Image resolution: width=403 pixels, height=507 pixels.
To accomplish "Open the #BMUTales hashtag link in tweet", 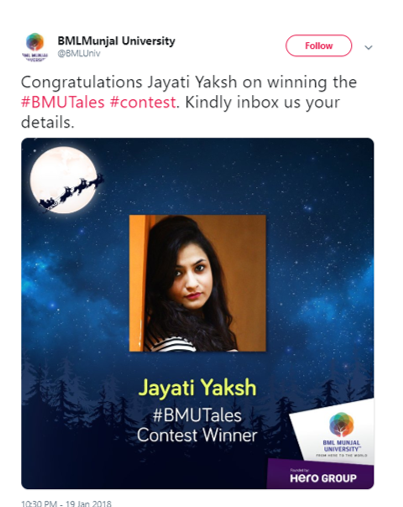I will click(63, 102).
